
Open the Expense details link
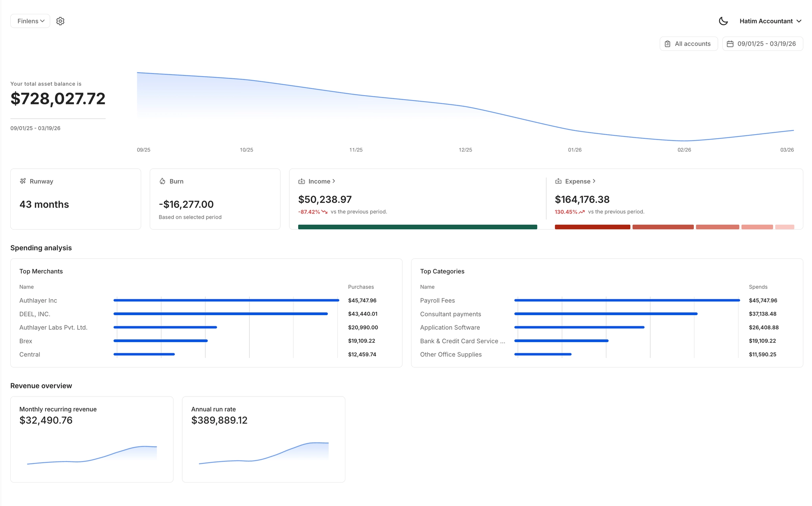pos(580,181)
